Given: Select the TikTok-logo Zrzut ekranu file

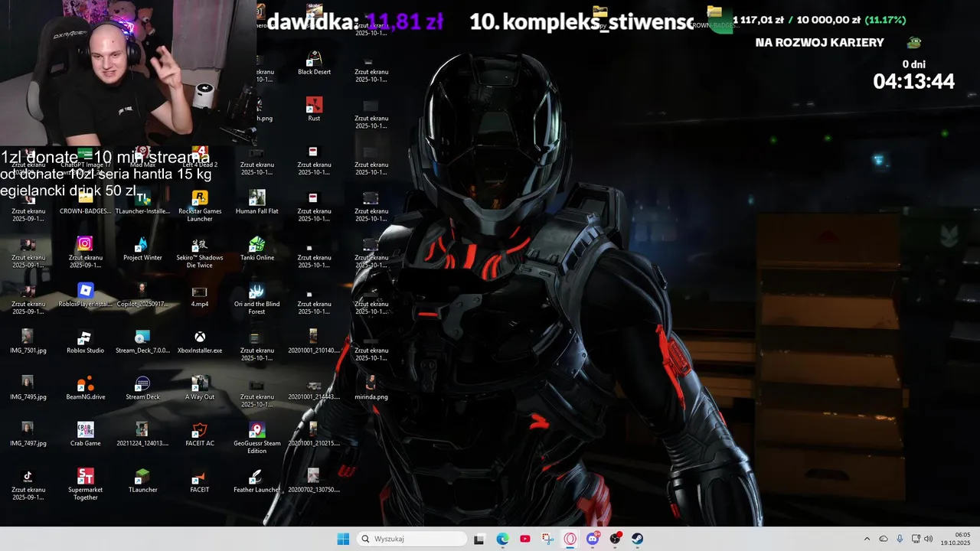Looking at the screenshot, I should (28, 485).
